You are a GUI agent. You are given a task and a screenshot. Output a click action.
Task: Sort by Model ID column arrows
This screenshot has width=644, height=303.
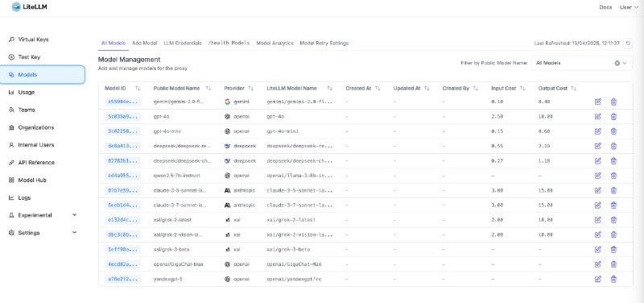pos(138,89)
